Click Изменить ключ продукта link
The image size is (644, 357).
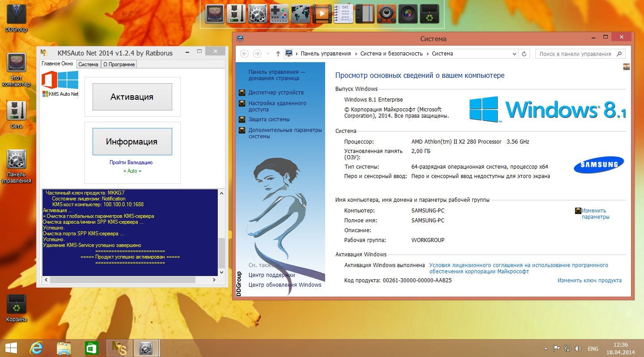(x=589, y=280)
